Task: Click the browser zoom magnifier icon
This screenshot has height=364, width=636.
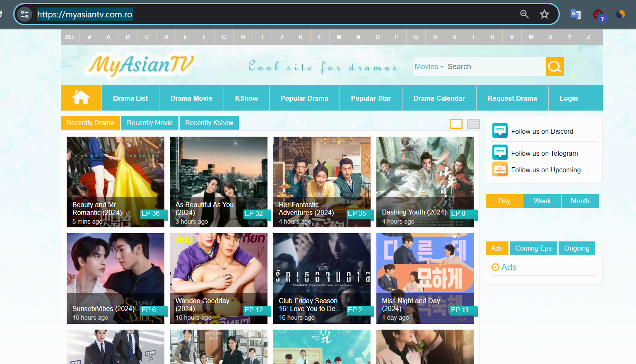Action: 525,14
